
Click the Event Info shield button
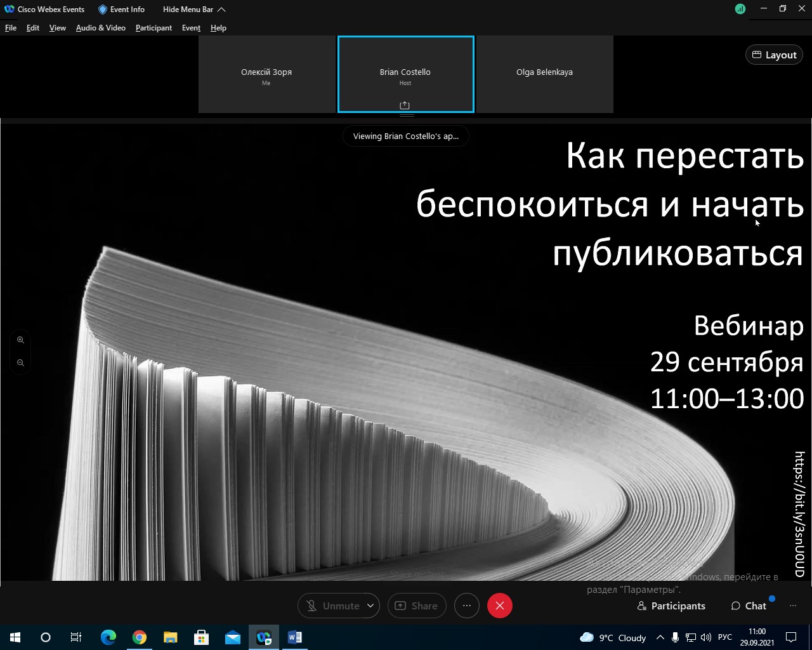pyautogui.click(x=121, y=10)
